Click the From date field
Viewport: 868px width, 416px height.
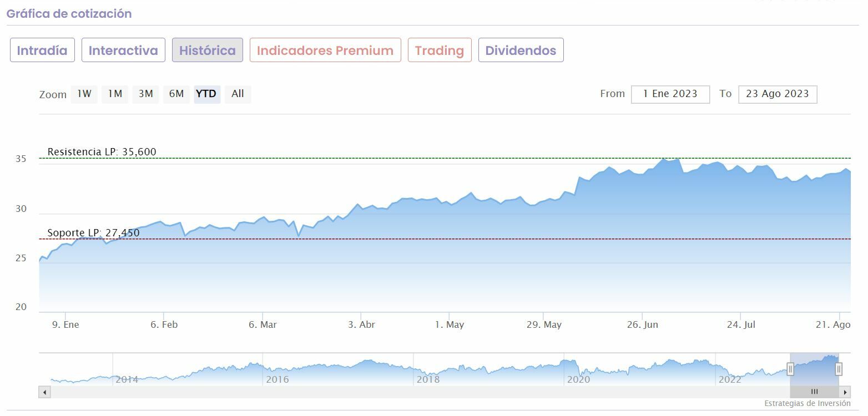670,94
